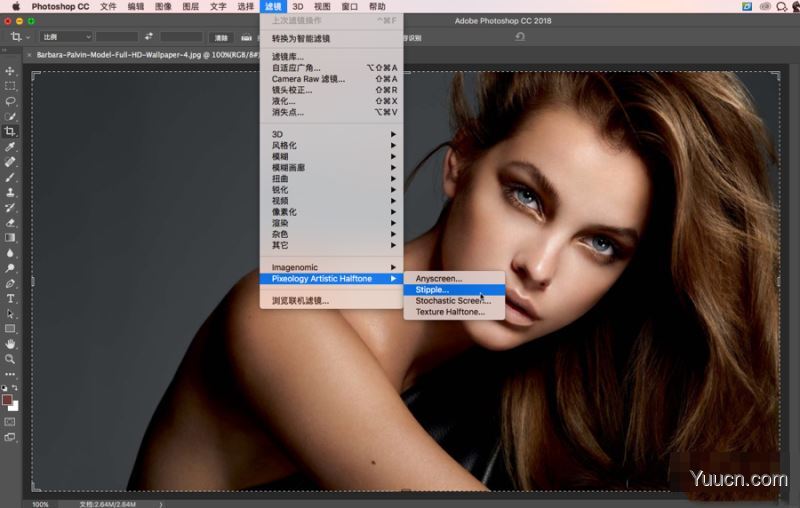Select the Eyedropper tool

pos(10,146)
